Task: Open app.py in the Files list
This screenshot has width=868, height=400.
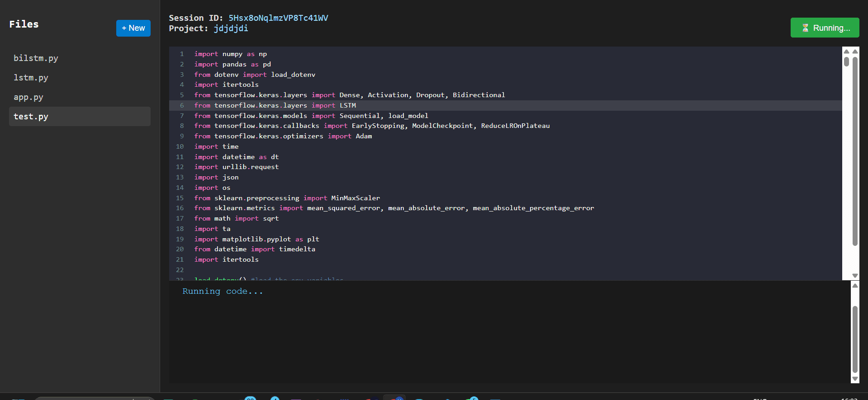Action: click(80, 97)
